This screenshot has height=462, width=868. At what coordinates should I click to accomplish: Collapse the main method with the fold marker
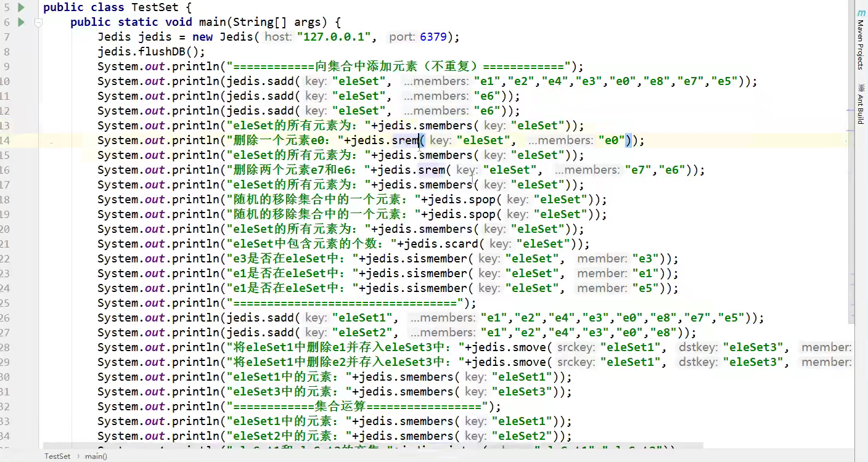[38, 22]
